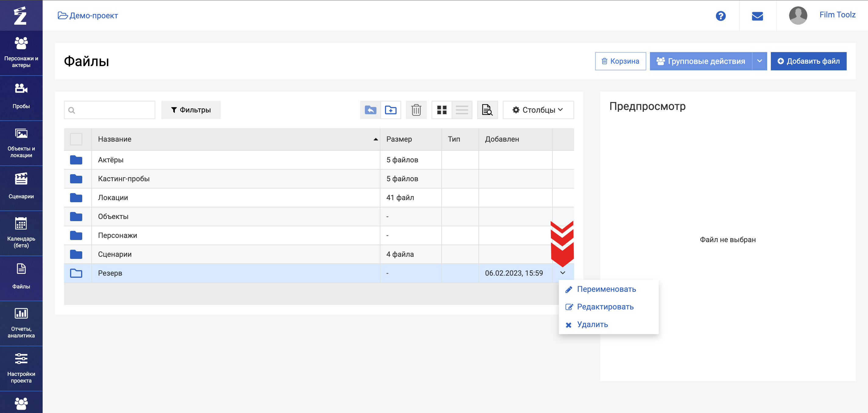
Task: Open the Пробы sidebar section
Action: (21, 98)
